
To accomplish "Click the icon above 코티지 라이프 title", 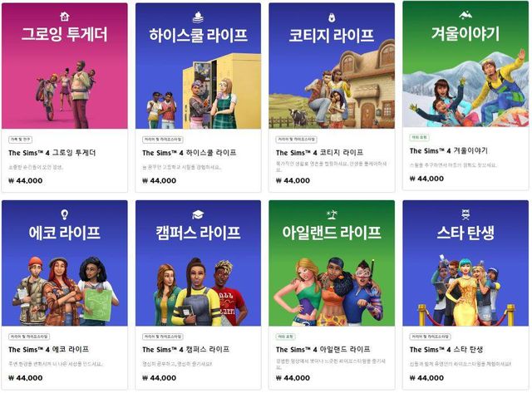I will point(332,17).
